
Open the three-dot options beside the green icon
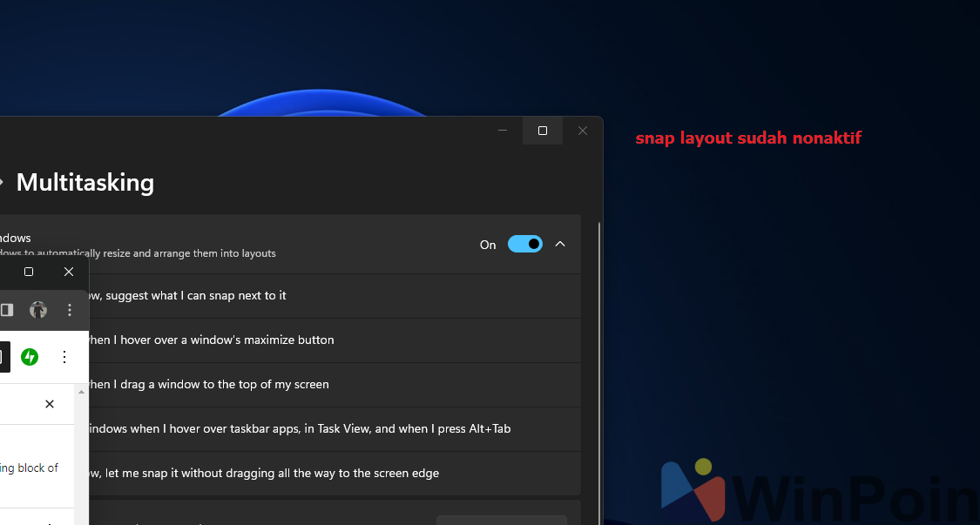point(64,357)
